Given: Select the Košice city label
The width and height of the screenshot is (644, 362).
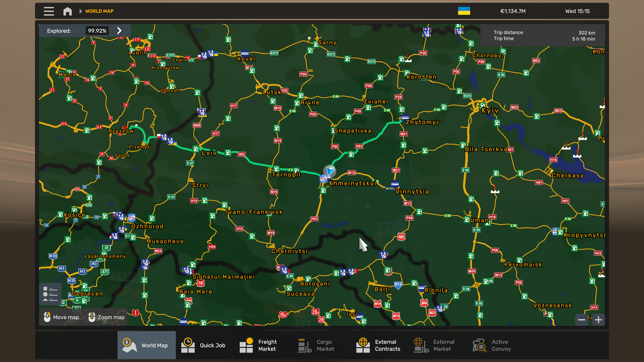Looking at the screenshot, I should pos(74,215).
